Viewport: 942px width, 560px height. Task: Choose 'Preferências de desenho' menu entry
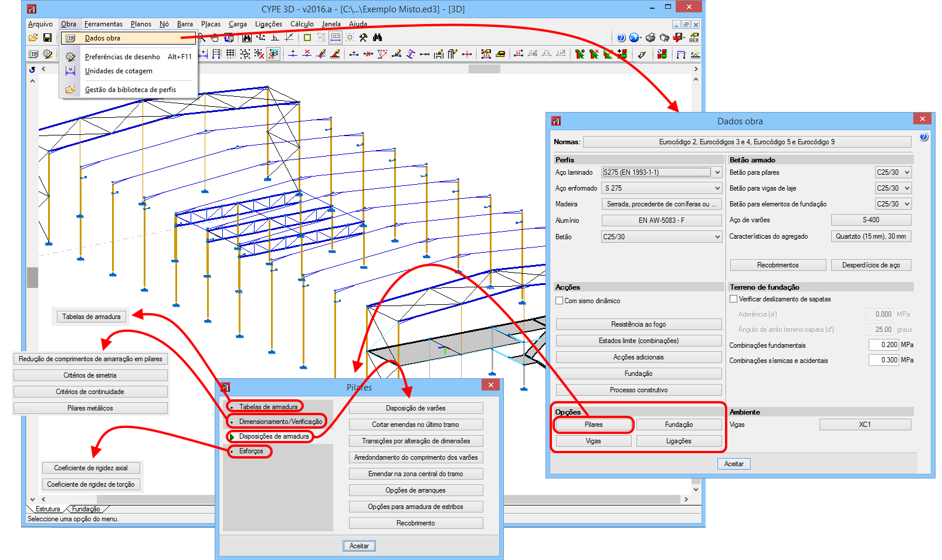coord(128,57)
